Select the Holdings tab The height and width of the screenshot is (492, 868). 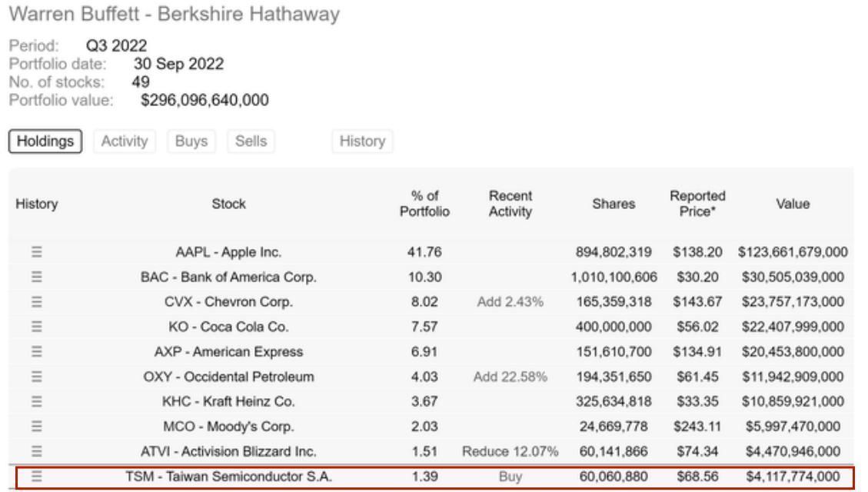[45, 141]
